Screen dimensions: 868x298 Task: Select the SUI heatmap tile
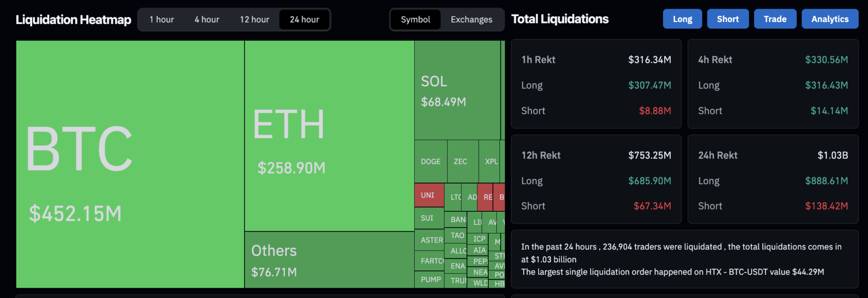point(429,218)
